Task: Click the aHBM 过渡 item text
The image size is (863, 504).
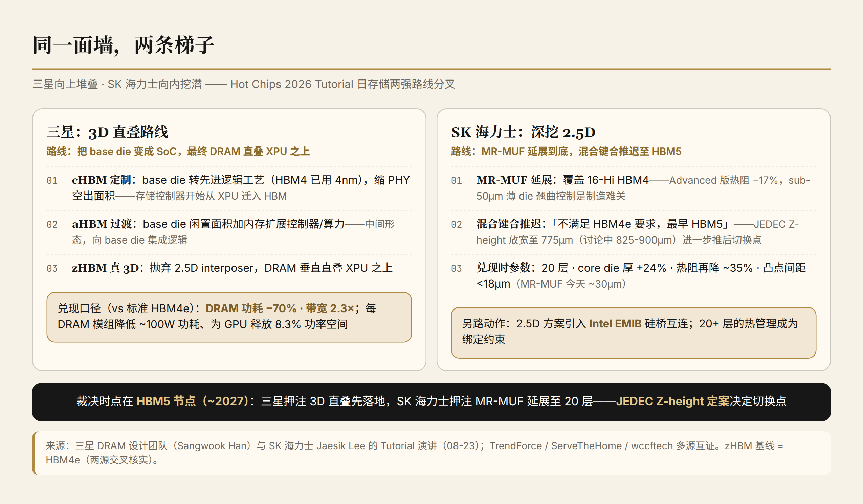Action: click(233, 232)
